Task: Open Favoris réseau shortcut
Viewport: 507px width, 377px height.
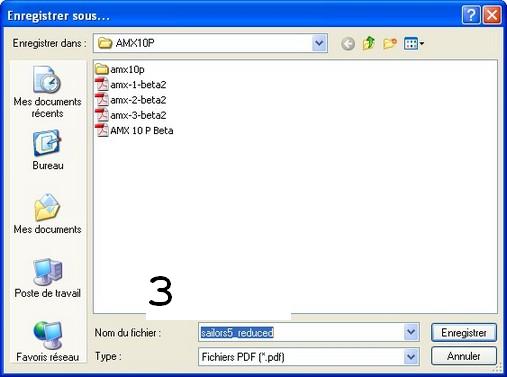Action: click(48, 341)
